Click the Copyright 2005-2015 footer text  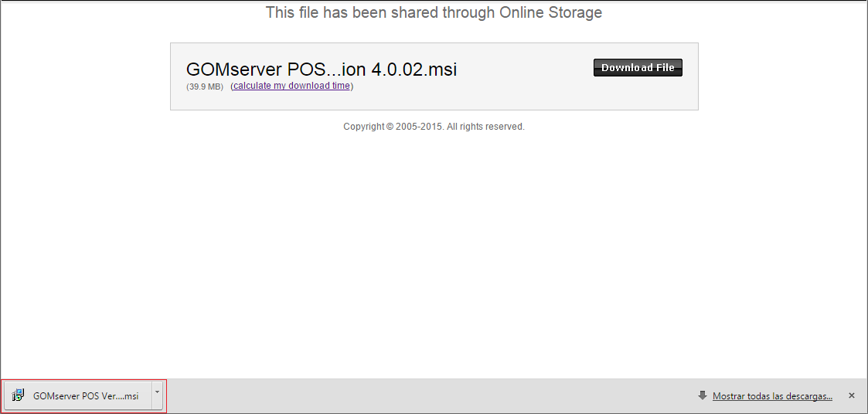point(434,126)
